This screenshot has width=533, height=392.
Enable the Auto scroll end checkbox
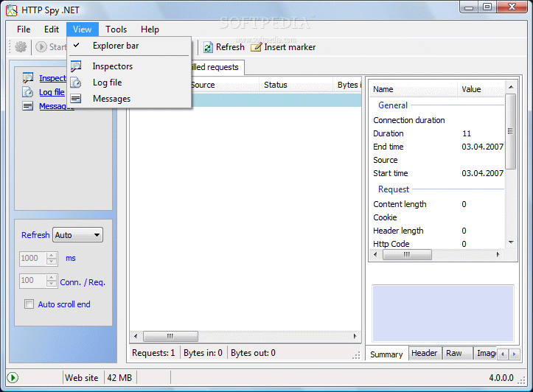click(x=29, y=304)
